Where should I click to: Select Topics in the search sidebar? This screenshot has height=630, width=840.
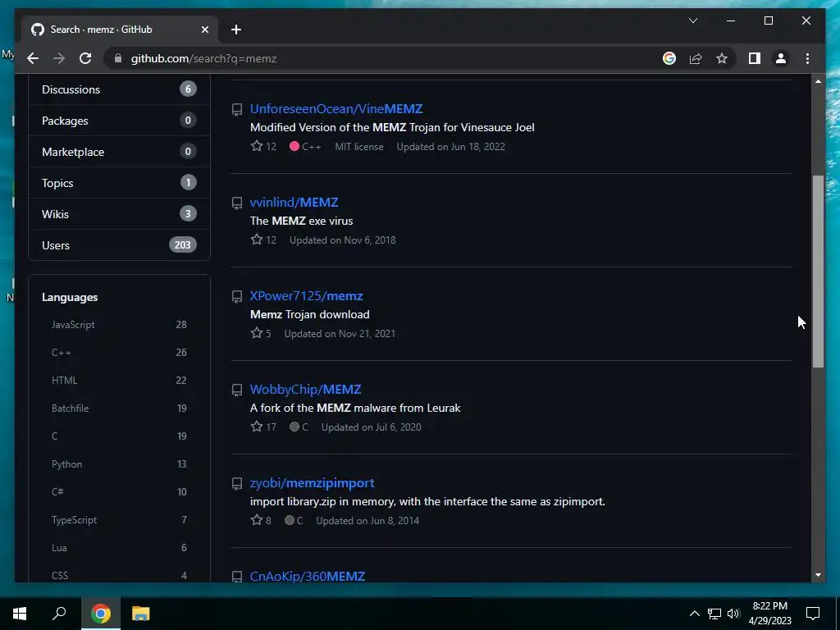tap(119, 183)
